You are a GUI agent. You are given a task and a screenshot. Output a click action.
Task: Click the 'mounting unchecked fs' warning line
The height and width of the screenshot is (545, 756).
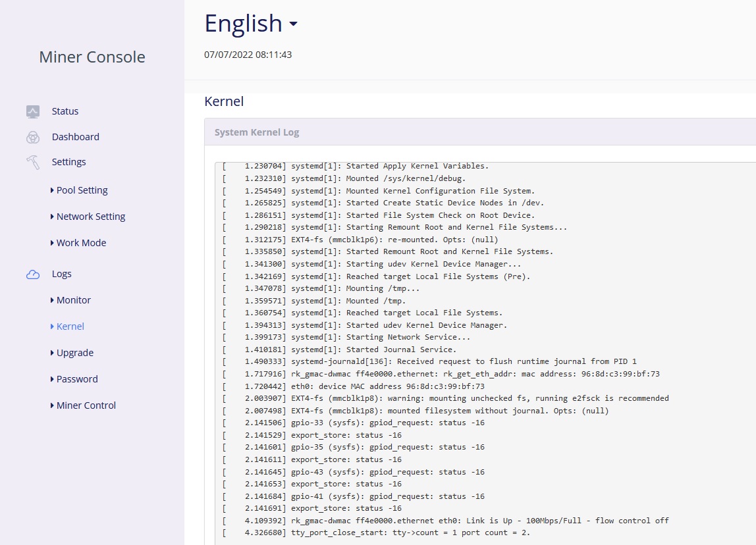pos(445,398)
